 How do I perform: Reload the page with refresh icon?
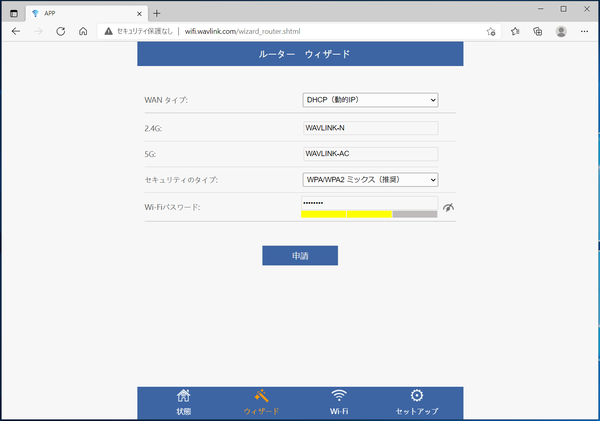[60, 31]
